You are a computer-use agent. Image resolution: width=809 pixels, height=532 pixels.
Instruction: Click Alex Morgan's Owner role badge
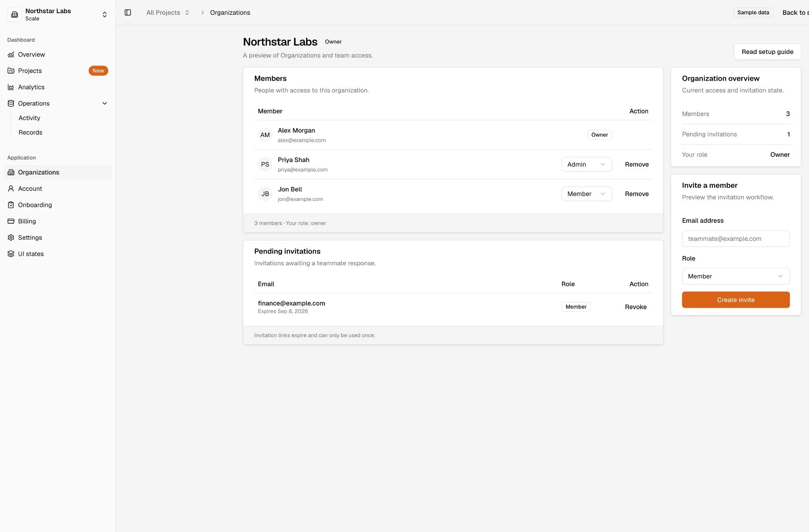coord(599,135)
